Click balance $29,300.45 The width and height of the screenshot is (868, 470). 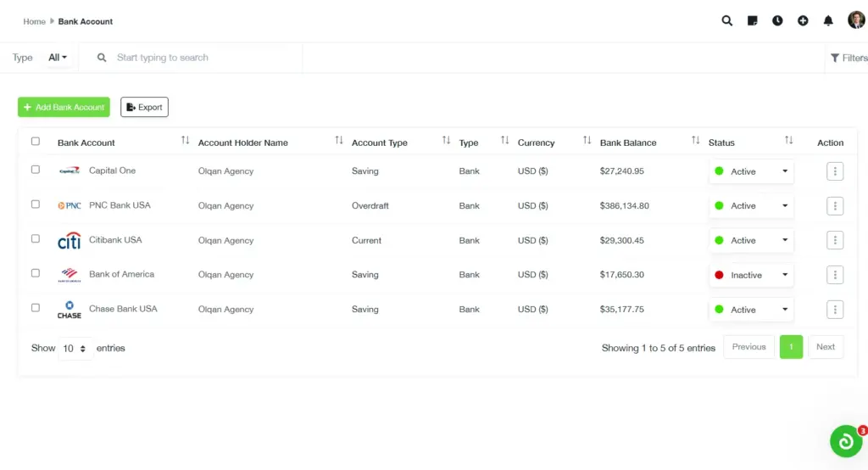pos(621,241)
